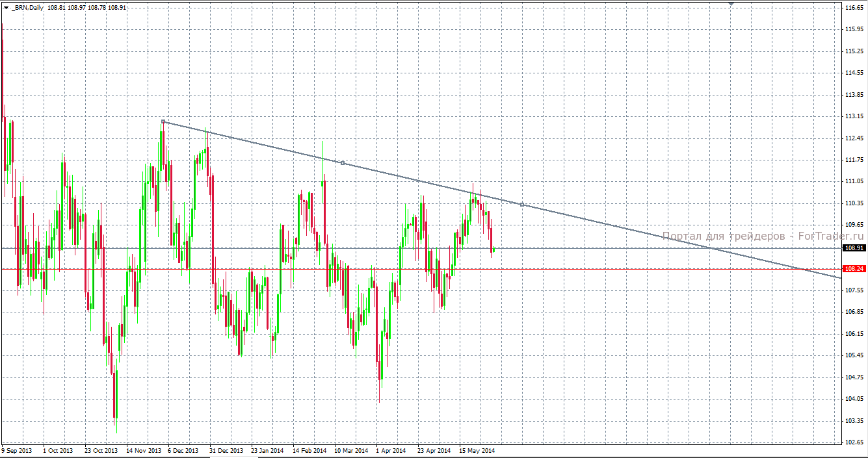
Task: Click the chart shift triangle marker at top
Action: 732,4
